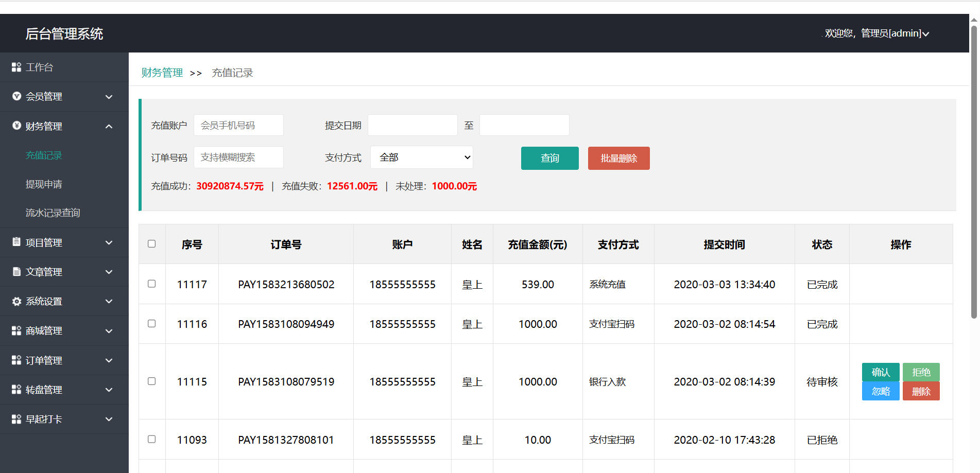Expand the 会员管理 menu chevron
The height and width of the screenshot is (473, 980).
pyautogui.click(x=109, y=97)
